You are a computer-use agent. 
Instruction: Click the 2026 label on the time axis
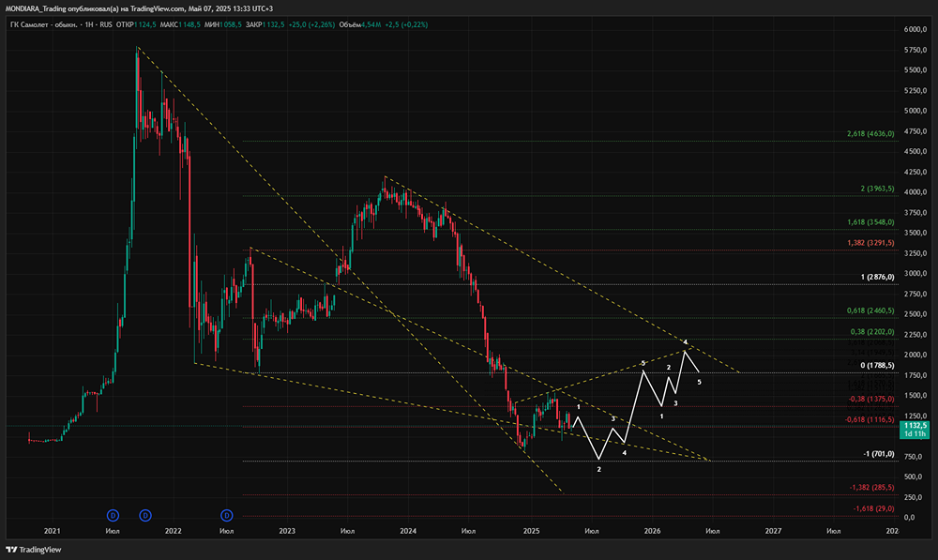[652, 531]
